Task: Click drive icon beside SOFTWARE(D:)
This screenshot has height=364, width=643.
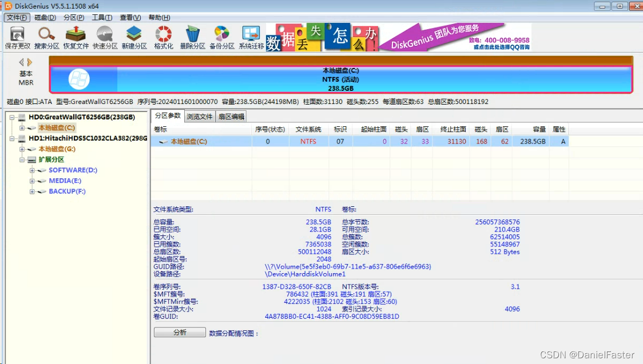Action: point(42,170)
